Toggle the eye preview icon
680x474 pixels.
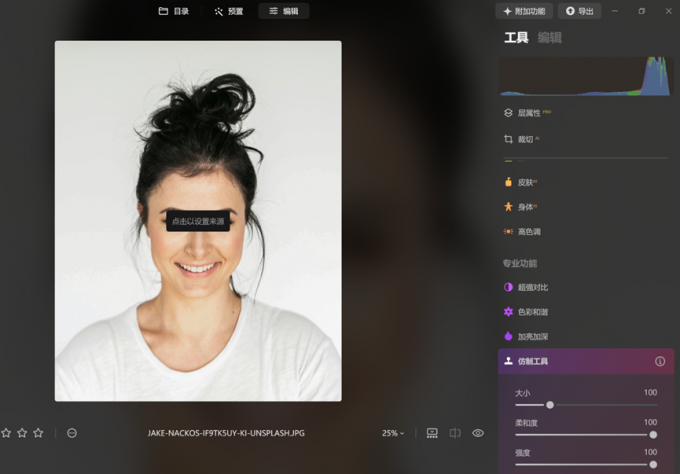[x=478, y=433]
